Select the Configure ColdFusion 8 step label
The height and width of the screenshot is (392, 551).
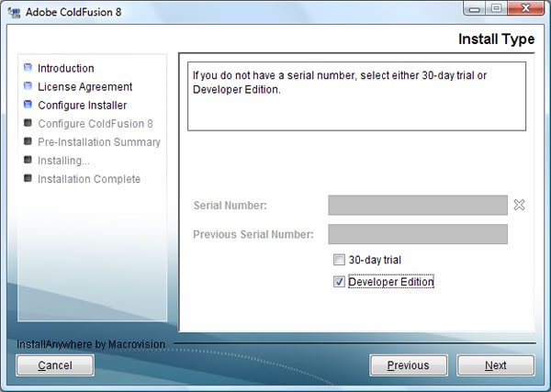pos(96,124)
